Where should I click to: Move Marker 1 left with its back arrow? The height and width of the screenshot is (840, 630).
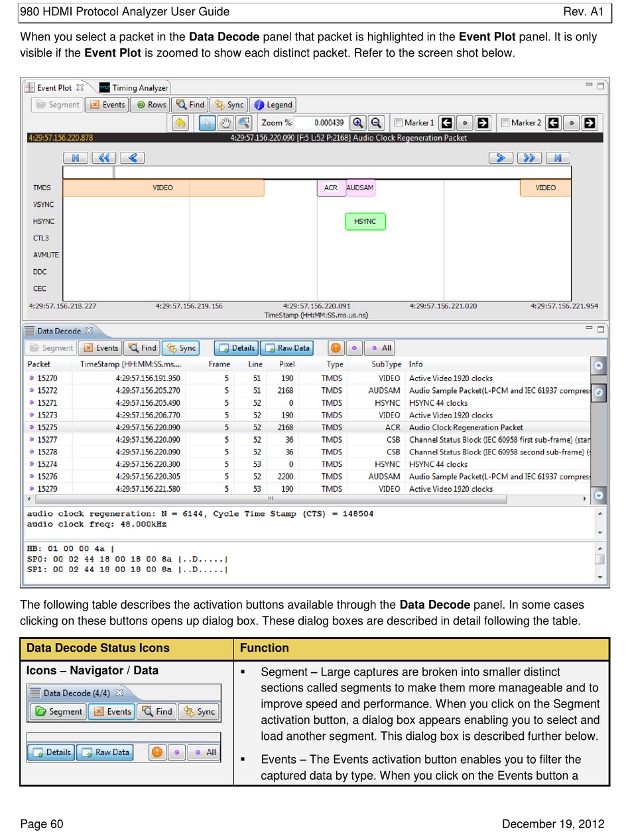tap(447, 123)
